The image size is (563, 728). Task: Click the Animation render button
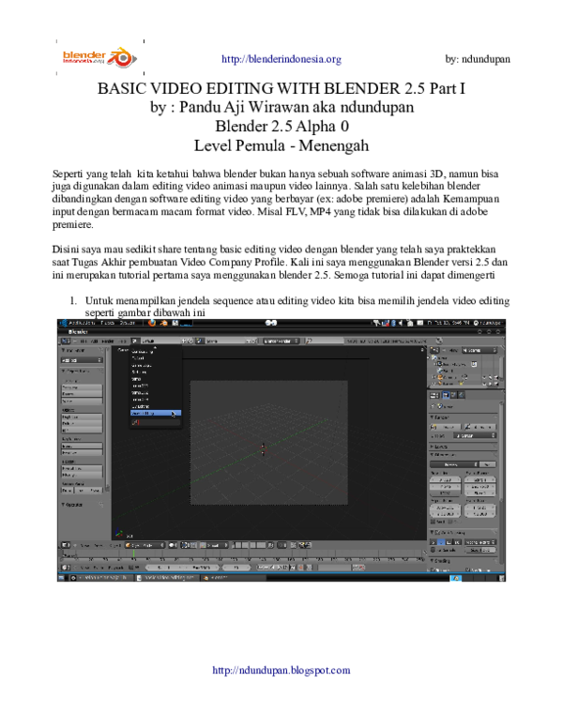pyautogui.click(x=479, y=426)
